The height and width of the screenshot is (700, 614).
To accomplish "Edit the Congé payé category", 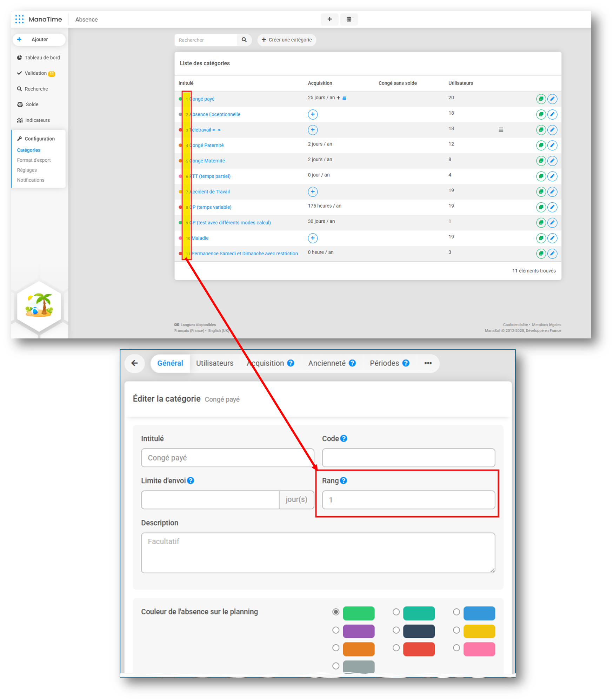I will click(552, 99).
